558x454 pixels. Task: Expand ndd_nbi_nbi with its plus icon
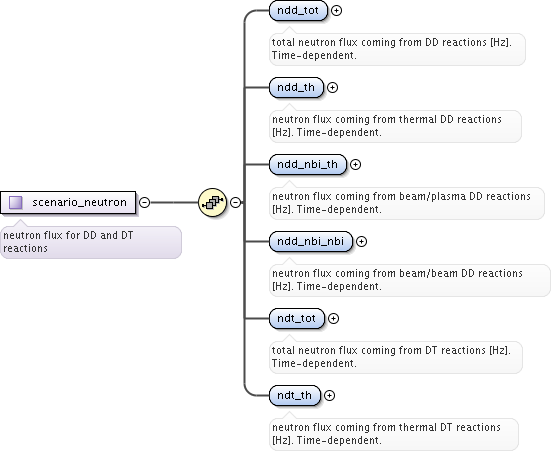[x=362, y=242]
